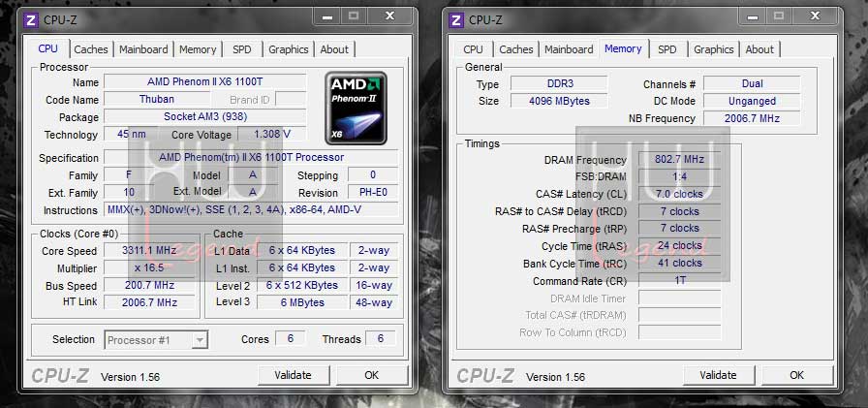Click the DRAM Frequency value 802.7 MHz

pos(680,160)
